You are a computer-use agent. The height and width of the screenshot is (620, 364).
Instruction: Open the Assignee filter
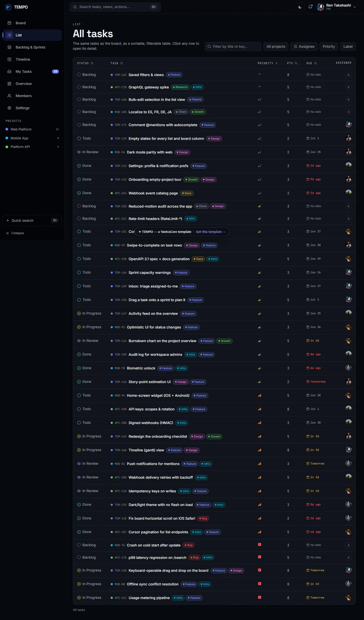[304, 46]
